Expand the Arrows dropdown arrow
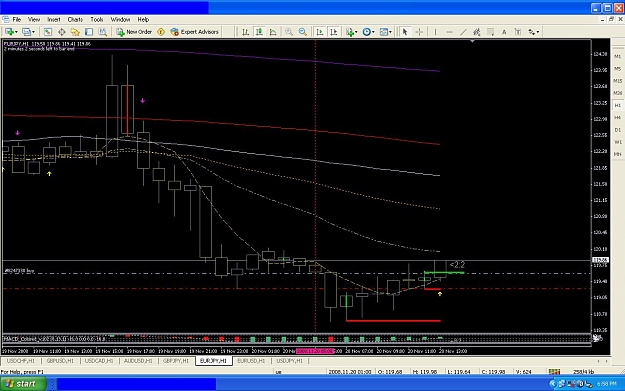The height and width of the screenshot is (391, 625). tap(538, 32)
